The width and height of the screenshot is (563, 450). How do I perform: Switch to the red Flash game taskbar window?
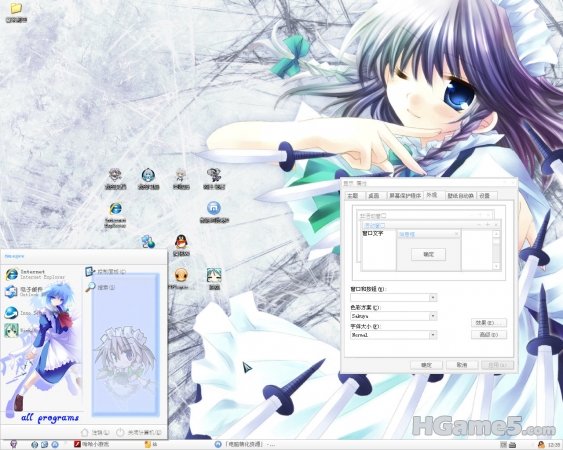92,445
